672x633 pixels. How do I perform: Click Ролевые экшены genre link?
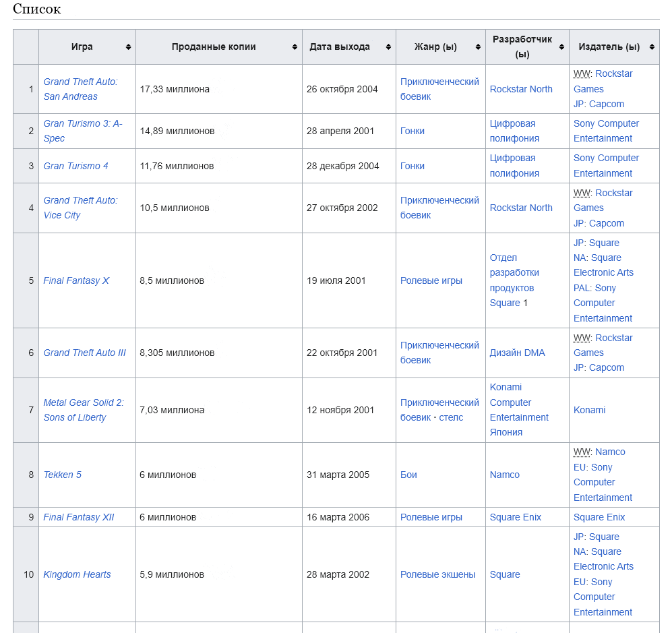point(437,575)
